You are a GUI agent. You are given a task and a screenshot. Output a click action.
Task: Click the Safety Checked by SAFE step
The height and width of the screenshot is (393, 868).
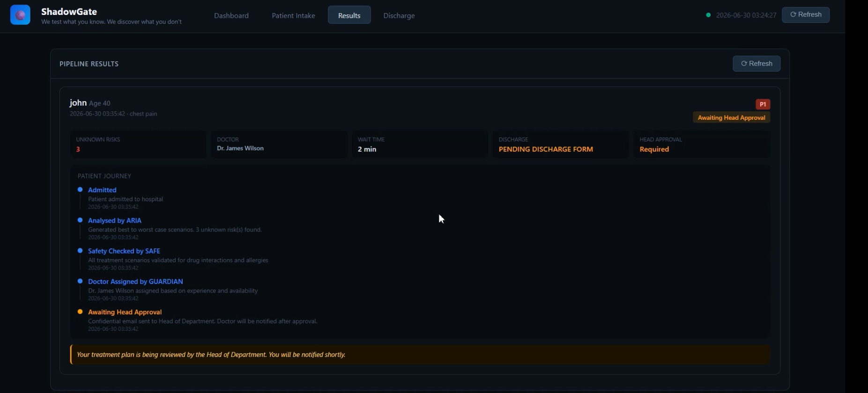coord(124,251)
